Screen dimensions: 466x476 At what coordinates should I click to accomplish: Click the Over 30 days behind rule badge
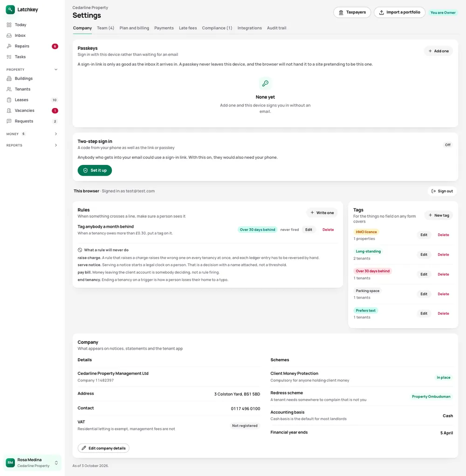pyautogui.click(x=257, y=230)
